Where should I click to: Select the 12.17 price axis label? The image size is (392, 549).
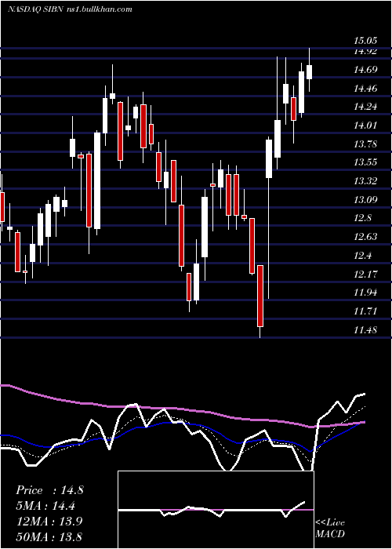pos(365,274)
